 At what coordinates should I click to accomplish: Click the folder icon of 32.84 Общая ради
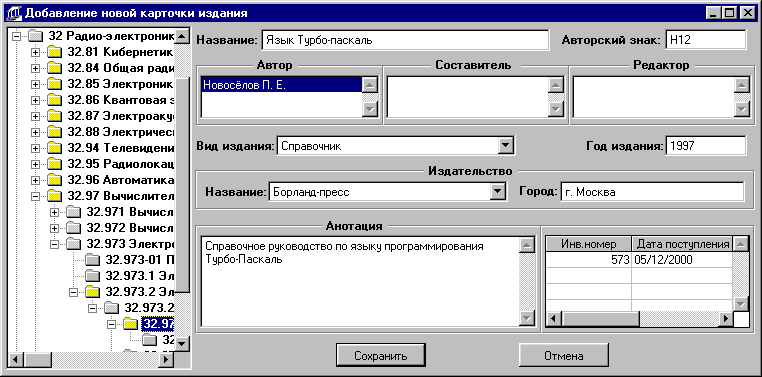tap(54, 68)
